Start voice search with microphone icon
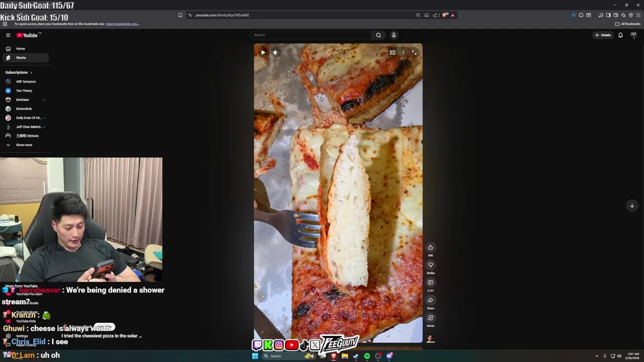Image resolution: width=644 pixels, height=362 pixels. click(394, 35)
